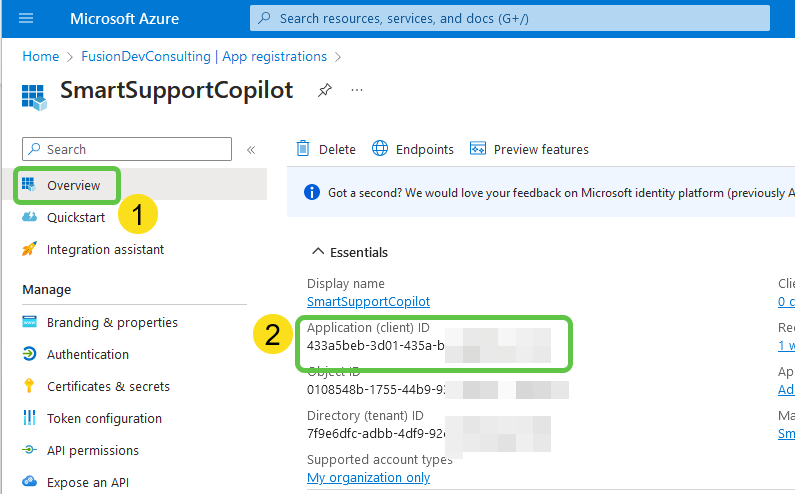Screen dimensions: 795x494
Task: Click the Endpoints globe icon
Action: click(380, 149)
